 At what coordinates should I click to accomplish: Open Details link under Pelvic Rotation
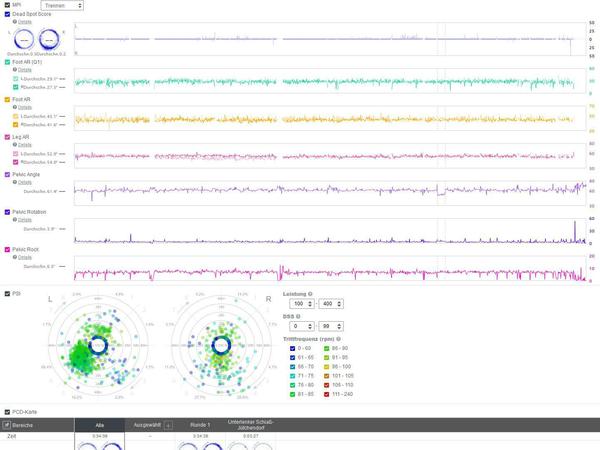[25, 220]
